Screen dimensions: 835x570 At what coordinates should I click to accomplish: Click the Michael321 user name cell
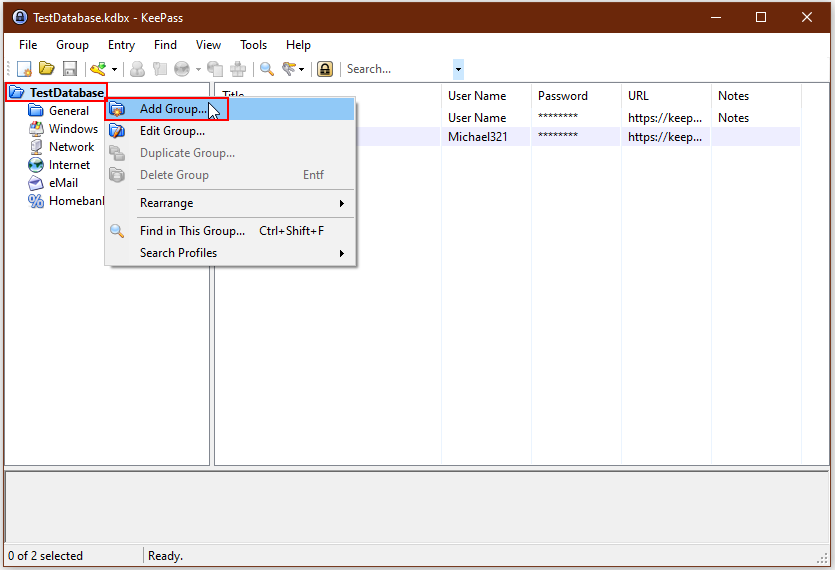point(478,137)
